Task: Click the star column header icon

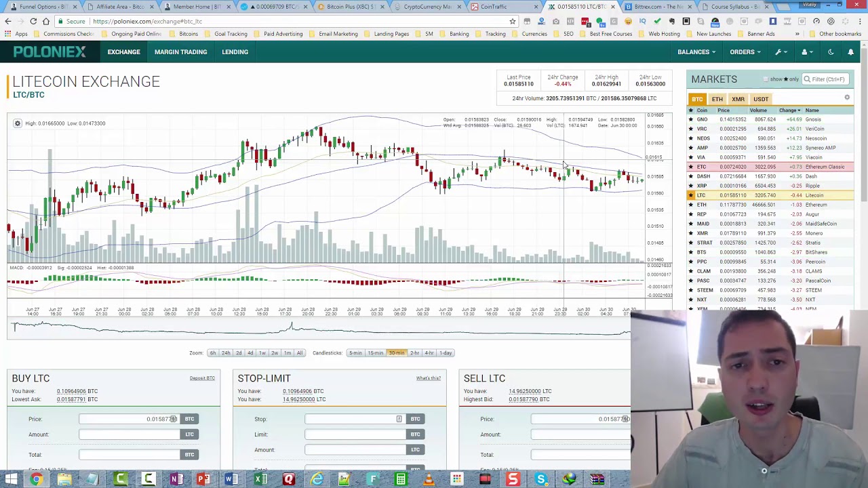Action: point(691,110)
